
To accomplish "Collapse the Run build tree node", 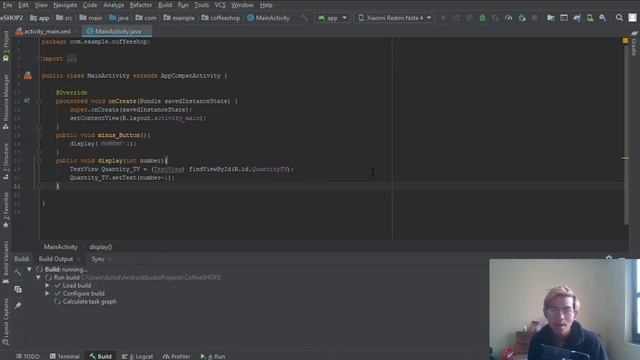I will point(38,278).
